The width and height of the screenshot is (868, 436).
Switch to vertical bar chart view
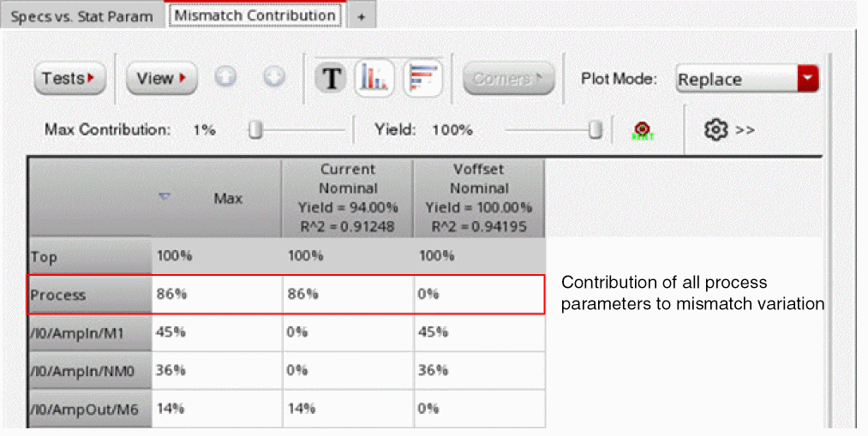(x=373, y=79)
